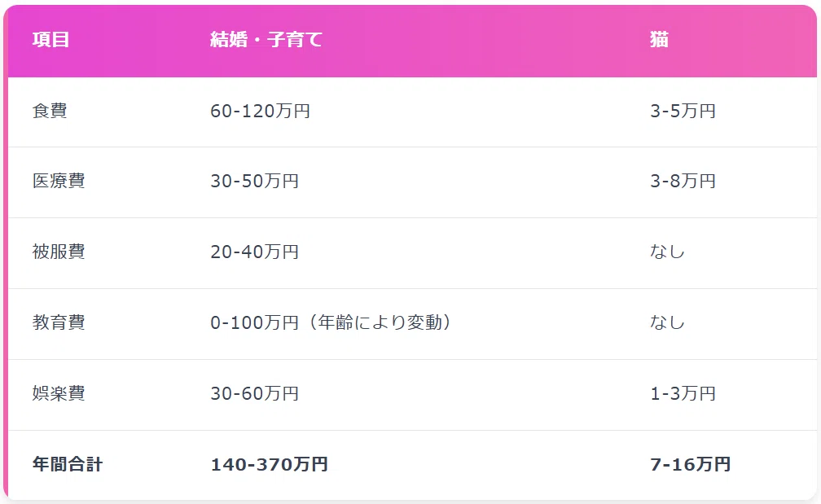Select the 教育費 row label

coord(59,322)
